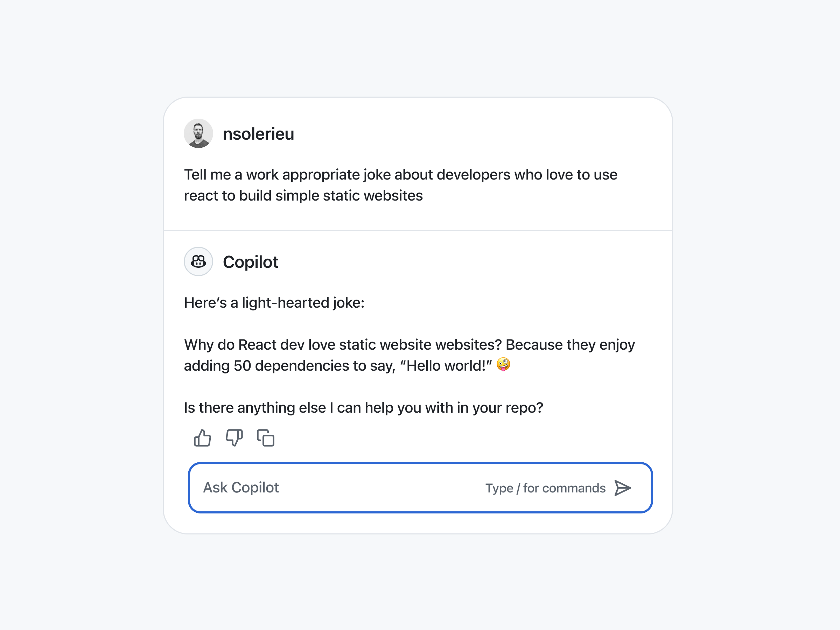
Task: Click the "Type / for commands" hint
Action: tap(545, 488)
